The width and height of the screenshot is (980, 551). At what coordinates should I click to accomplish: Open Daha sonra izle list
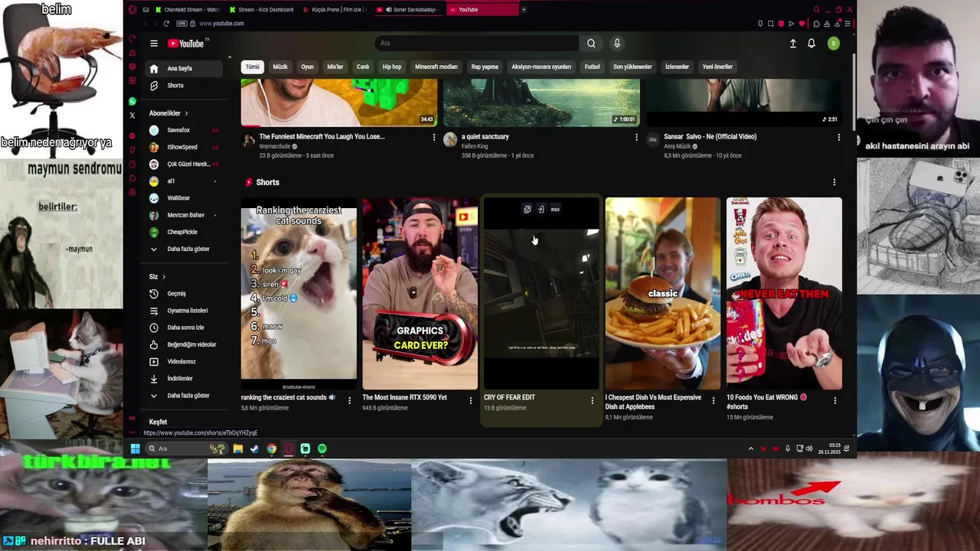pyautogui.click(x=184, y=328)
